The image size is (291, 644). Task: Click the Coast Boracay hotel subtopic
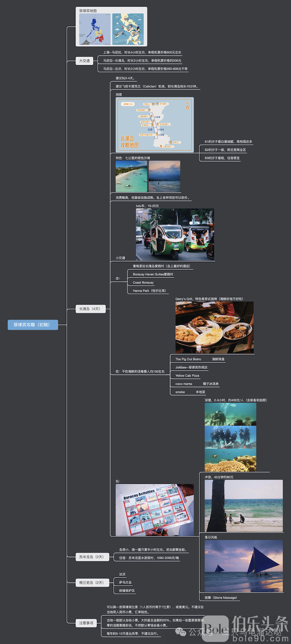click(143, 282)
